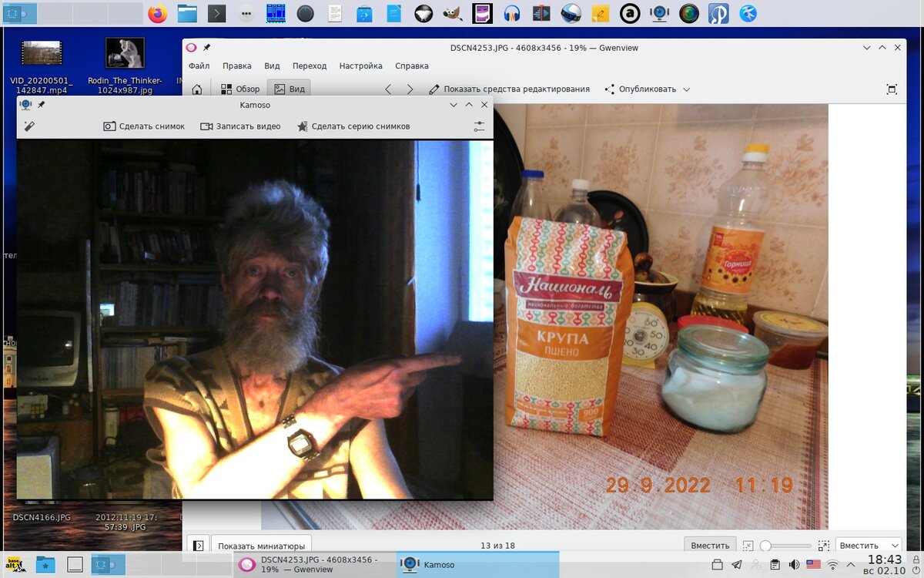
Task: Start recording with Записать видео in Kamoso
Action: point(240,126)
